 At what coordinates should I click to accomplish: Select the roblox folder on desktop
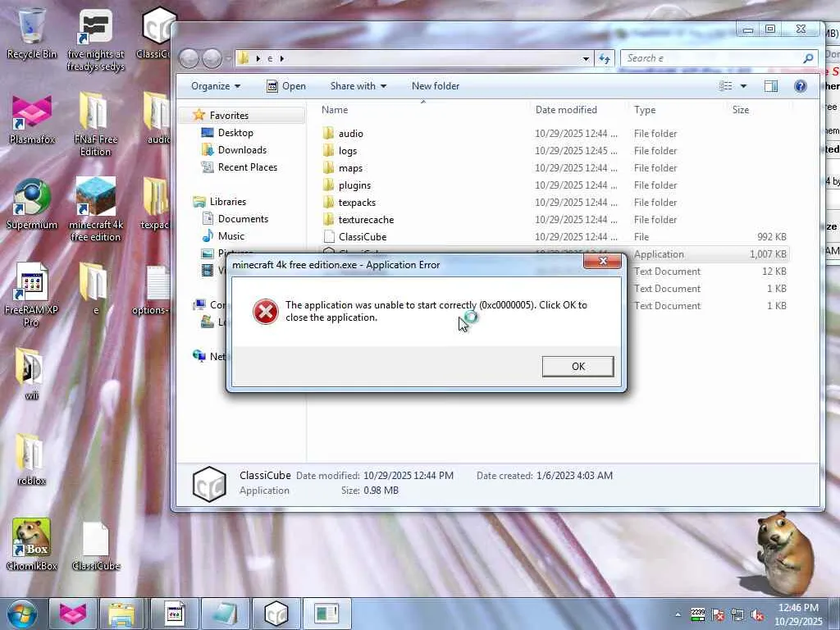pyautogui.click(x=31, y=459)
